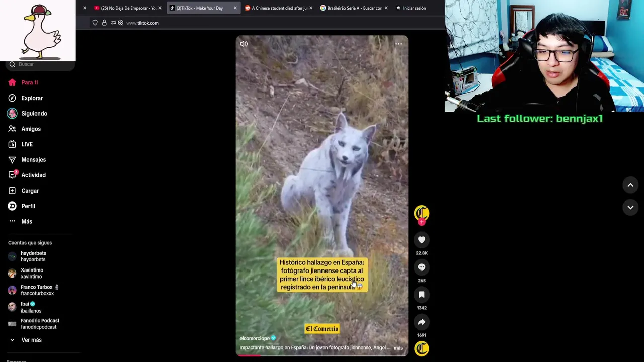Click the Buscar search field
644x362 pixels.
click(40, 64)
